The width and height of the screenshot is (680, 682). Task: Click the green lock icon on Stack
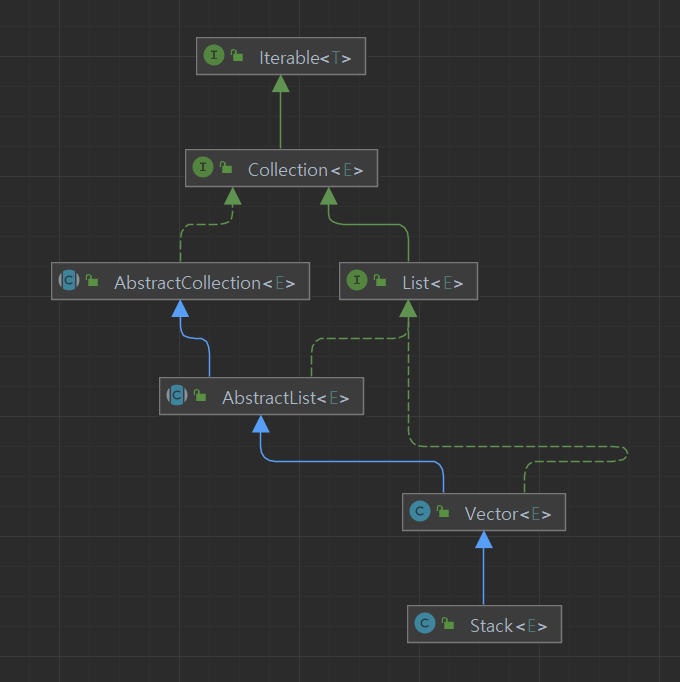448,626
